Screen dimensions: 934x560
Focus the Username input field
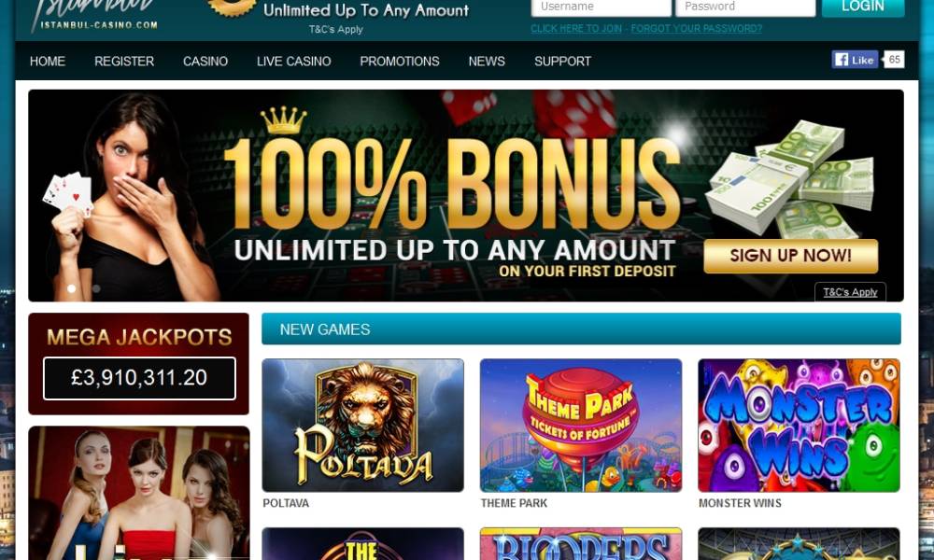pyautogui.click(x=601, y=7)
